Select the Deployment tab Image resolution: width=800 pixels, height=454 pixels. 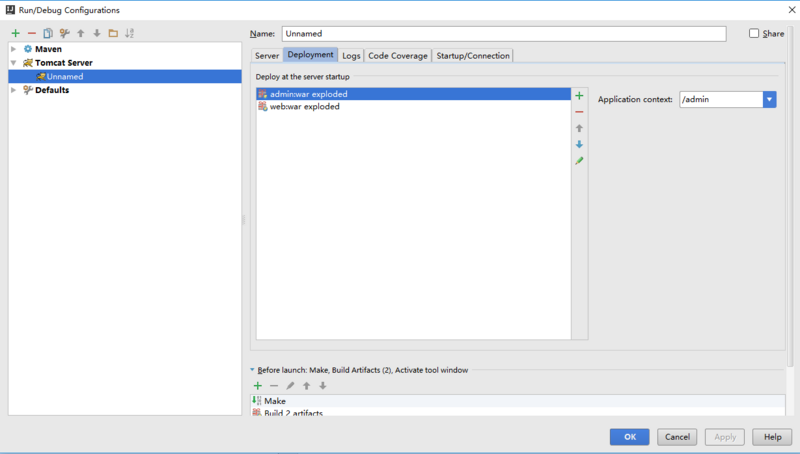coord(310,55)
